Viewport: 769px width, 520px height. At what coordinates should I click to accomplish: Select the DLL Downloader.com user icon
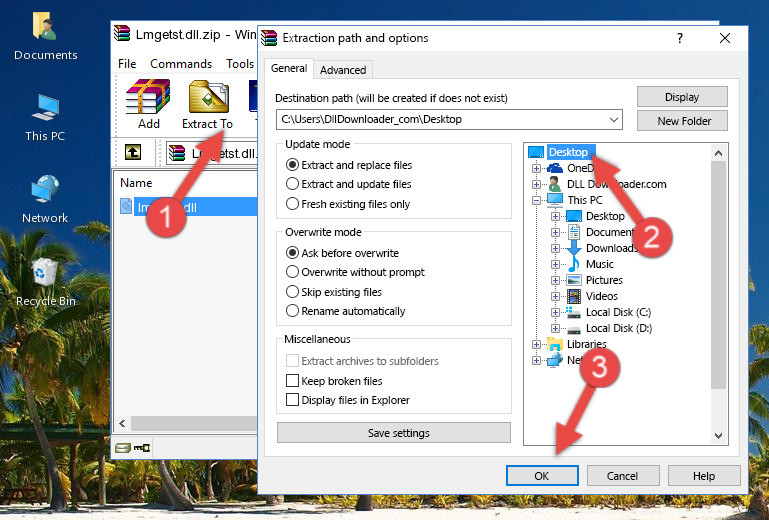[555, 184]
